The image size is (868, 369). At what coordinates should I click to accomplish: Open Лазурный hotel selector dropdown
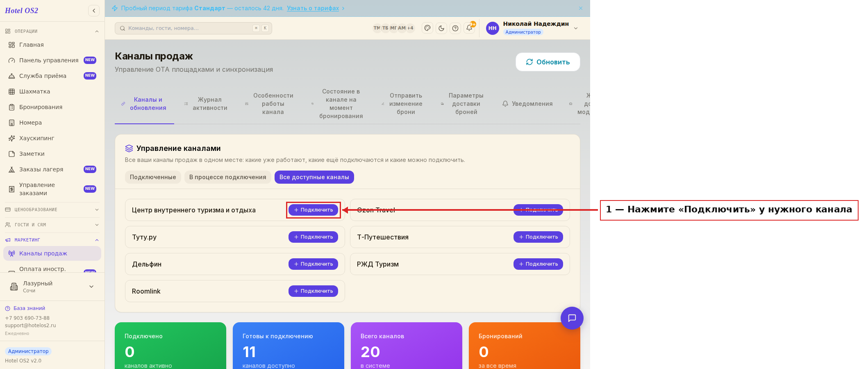[52, 287]
